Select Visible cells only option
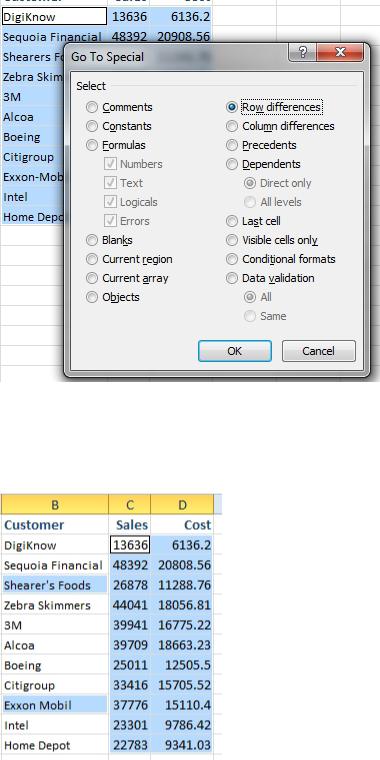Screen dimensions: 380x760 [272, 240]
